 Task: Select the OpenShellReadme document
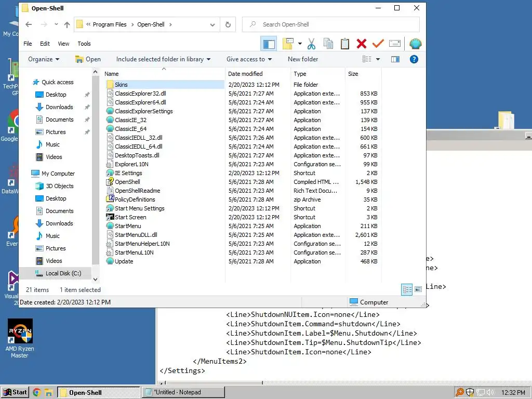(x=137, y=191)
